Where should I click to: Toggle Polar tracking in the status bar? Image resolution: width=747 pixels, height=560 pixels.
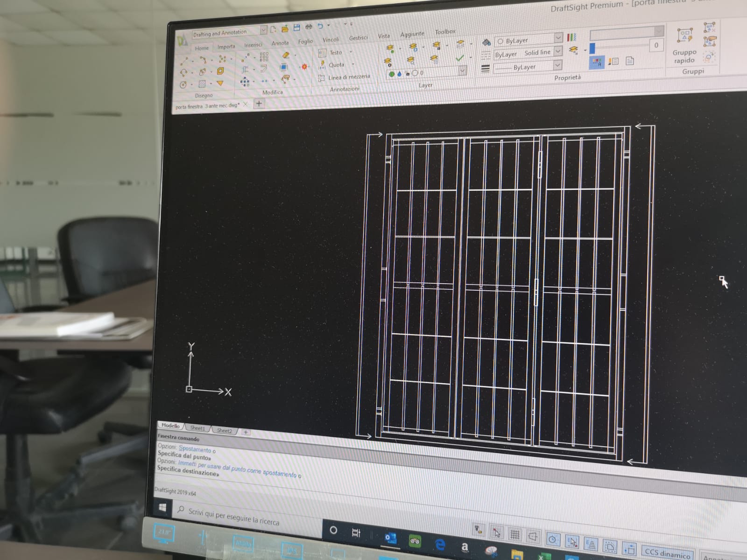click(x=553, y=539)
